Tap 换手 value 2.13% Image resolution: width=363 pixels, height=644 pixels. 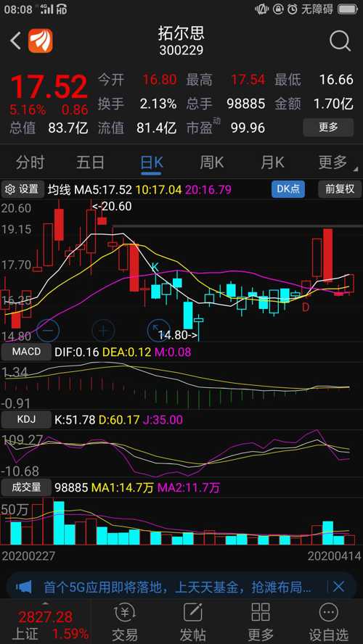click(x=158, y=104)
